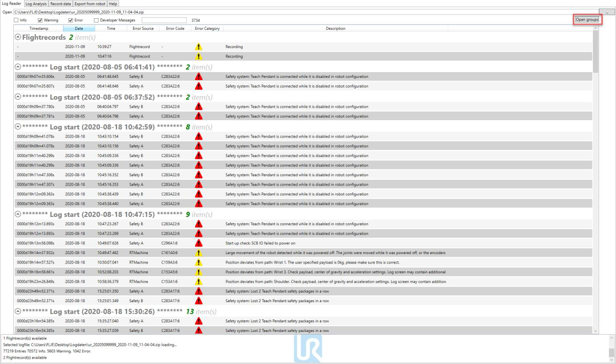Click the Open groups button
Image resolution: width=616 pixels, height=364 pixels.
pos(587,20)
